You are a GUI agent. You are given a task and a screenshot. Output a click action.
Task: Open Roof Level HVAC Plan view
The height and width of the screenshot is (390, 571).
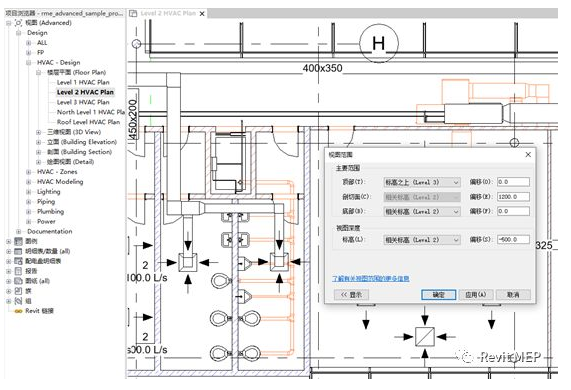[x=88, y=122]
